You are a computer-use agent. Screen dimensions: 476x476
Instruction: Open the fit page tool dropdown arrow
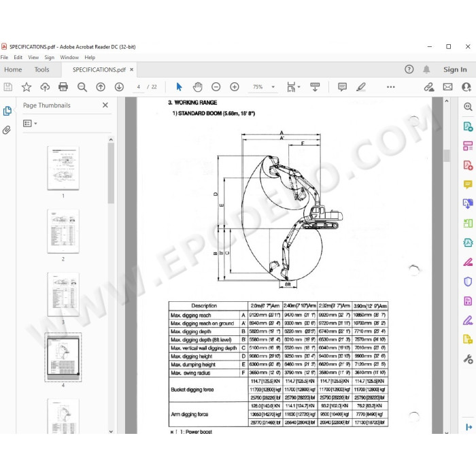click(x=299, y=87)
